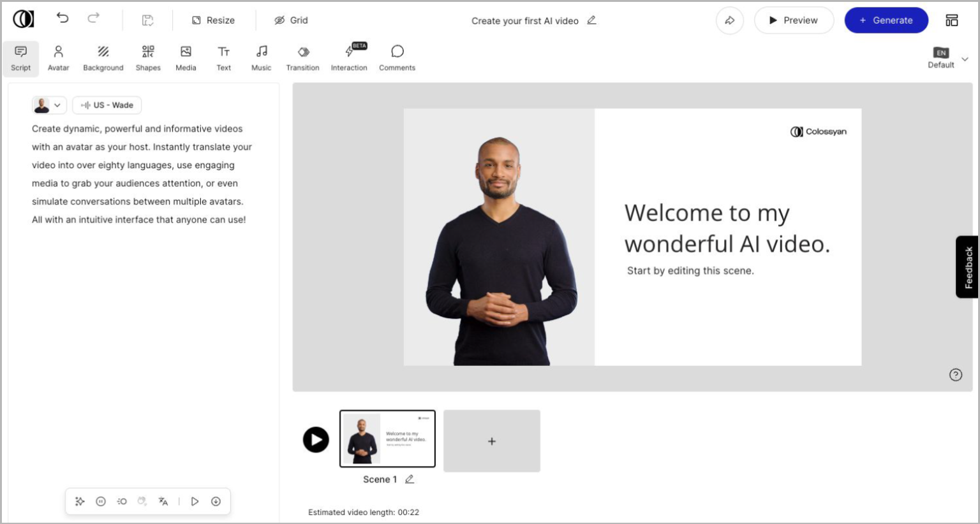Open the translate script tool

(x=163, y=502)
